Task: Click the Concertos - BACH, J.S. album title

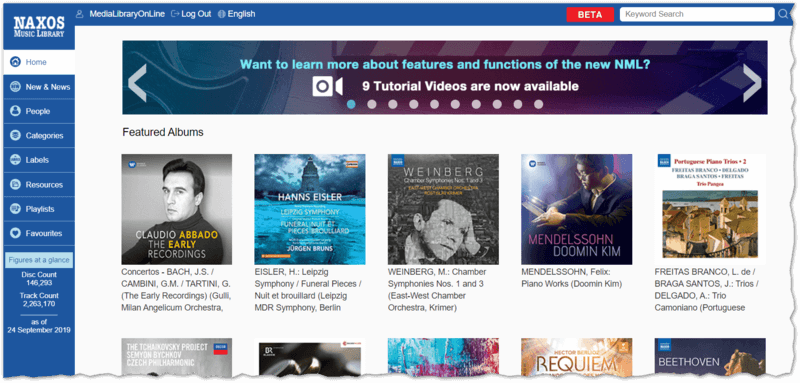Action: (x=177, y=290)
